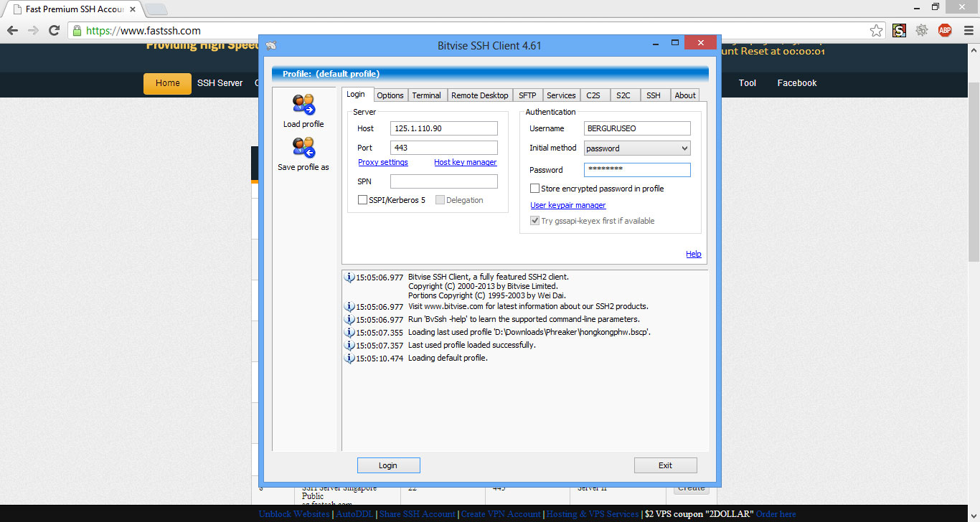Click the gear extension icon in Chrome toolbar

pyautogui.click(x=922, y=30)
